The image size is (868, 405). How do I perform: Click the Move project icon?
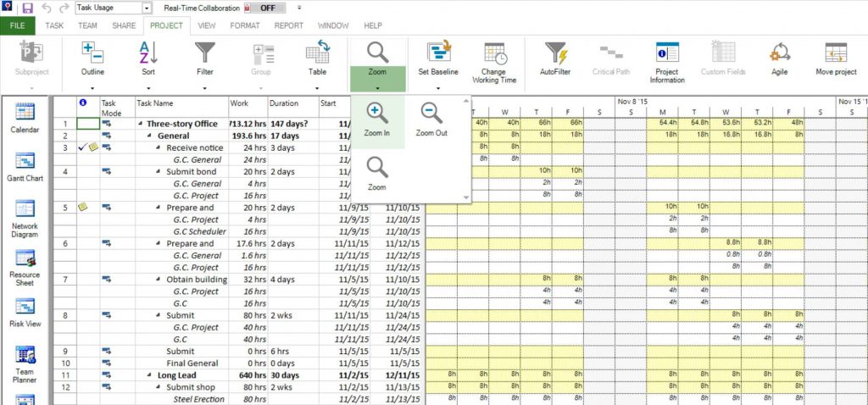[836, 52]
